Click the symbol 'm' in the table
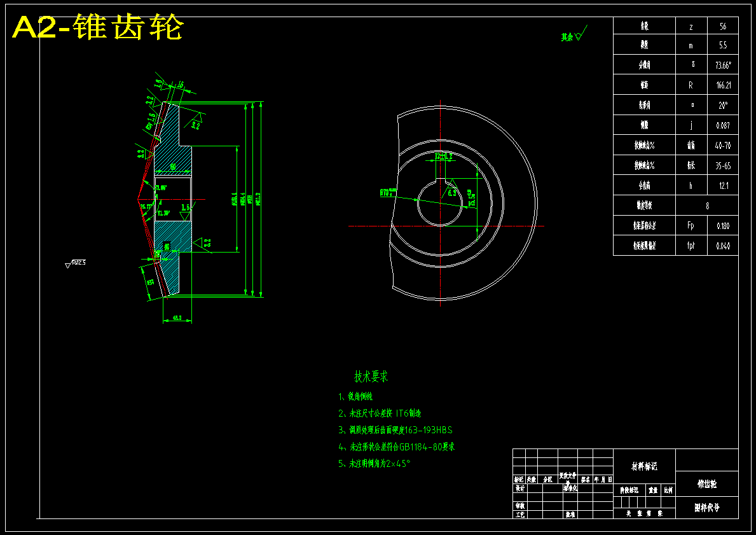This screenshot has height=535, width=756. pos(691,46)
